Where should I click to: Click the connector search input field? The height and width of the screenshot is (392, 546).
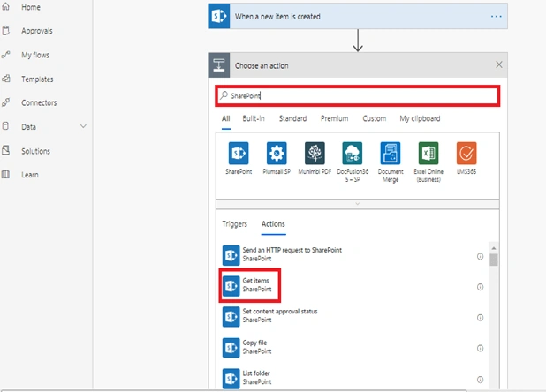tap(358, 95)
